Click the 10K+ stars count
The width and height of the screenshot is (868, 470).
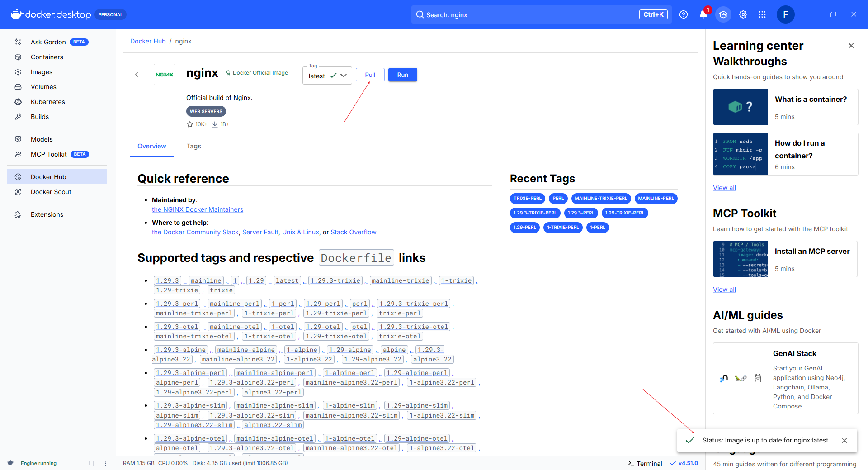[x=197, y=124]
